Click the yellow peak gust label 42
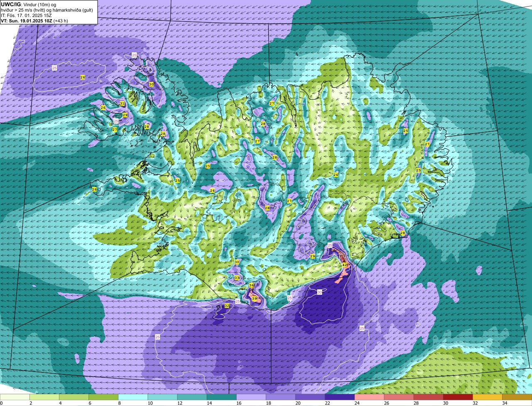The image size is (532, 406). click(345, 265)
